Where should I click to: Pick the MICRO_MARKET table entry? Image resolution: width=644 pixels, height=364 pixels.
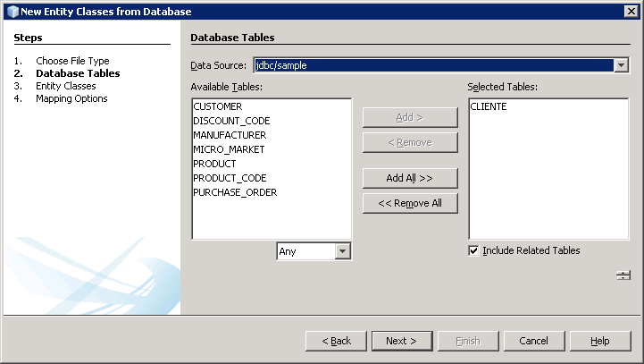pyautogui.click(x=229, y=149)
